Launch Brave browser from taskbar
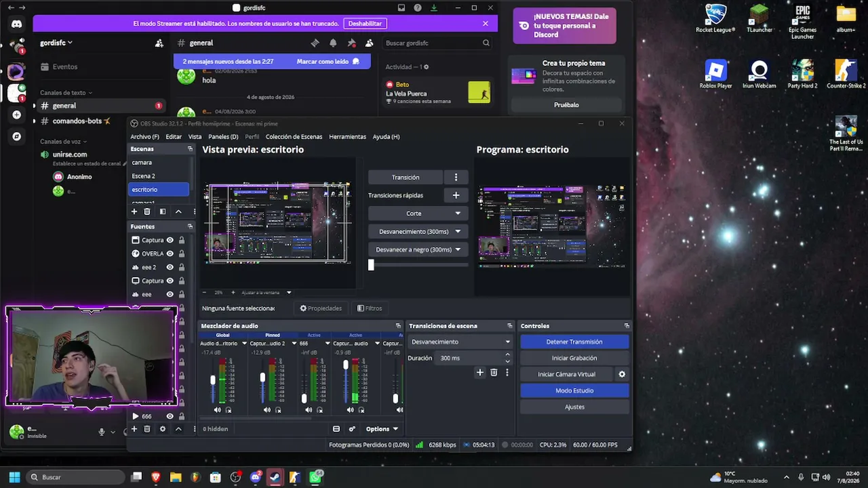 tap(156, 477)
